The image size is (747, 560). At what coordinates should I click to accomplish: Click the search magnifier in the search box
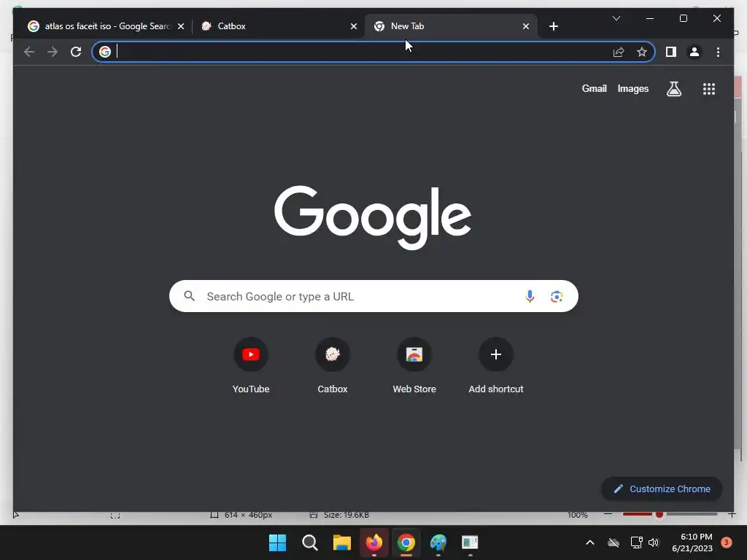(189, 296)
